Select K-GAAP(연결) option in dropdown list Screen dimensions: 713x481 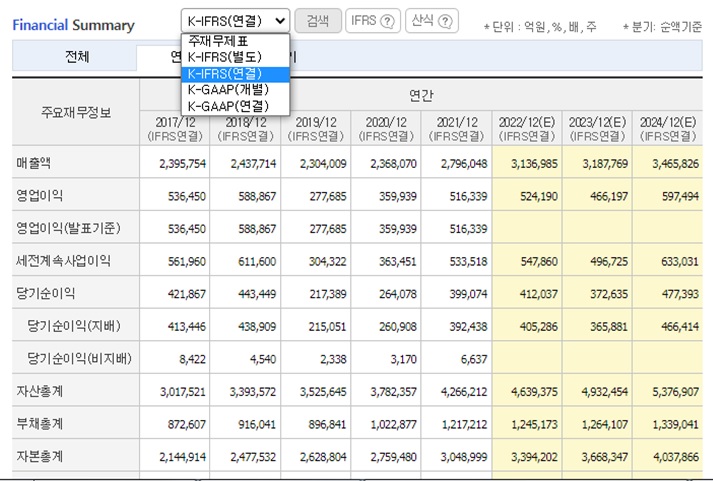coord(235,106)
